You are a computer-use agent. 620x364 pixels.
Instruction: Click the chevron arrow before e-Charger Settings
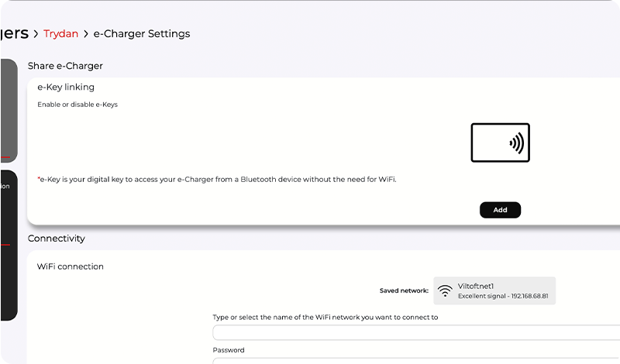[x=85, y=34]
